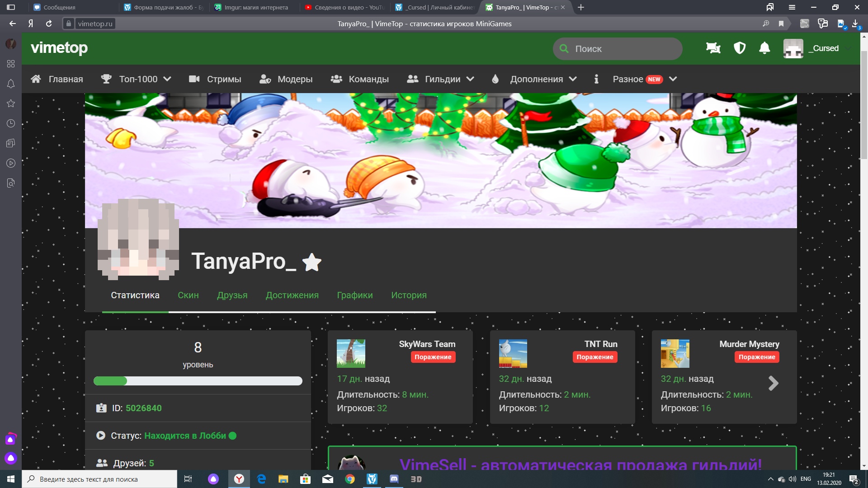This screenshot has height=488, width=868.
Task: Open the versus/compare players icon in header
Action: [x=713, y=48]
